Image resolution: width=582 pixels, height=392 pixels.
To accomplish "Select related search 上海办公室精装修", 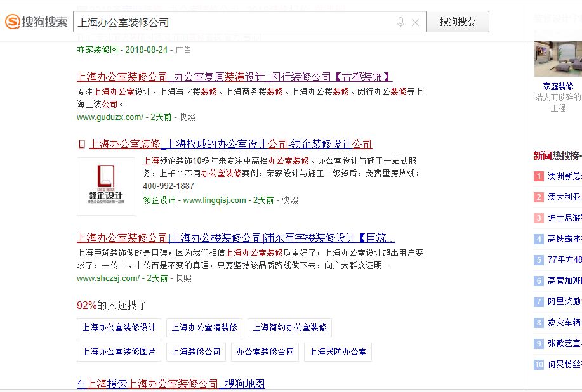I will [x=204, y=327].
